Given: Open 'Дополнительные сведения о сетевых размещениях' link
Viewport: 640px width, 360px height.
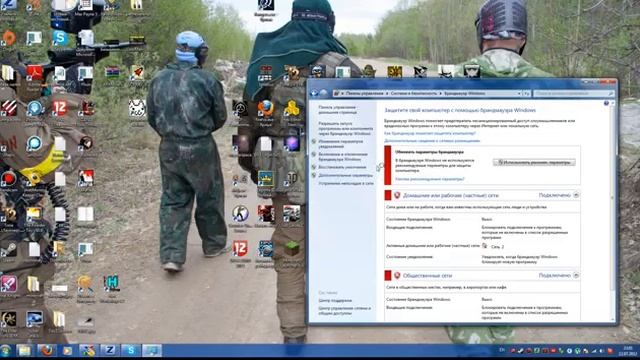Looking at the screenshot, I should (x=432, y=141).
